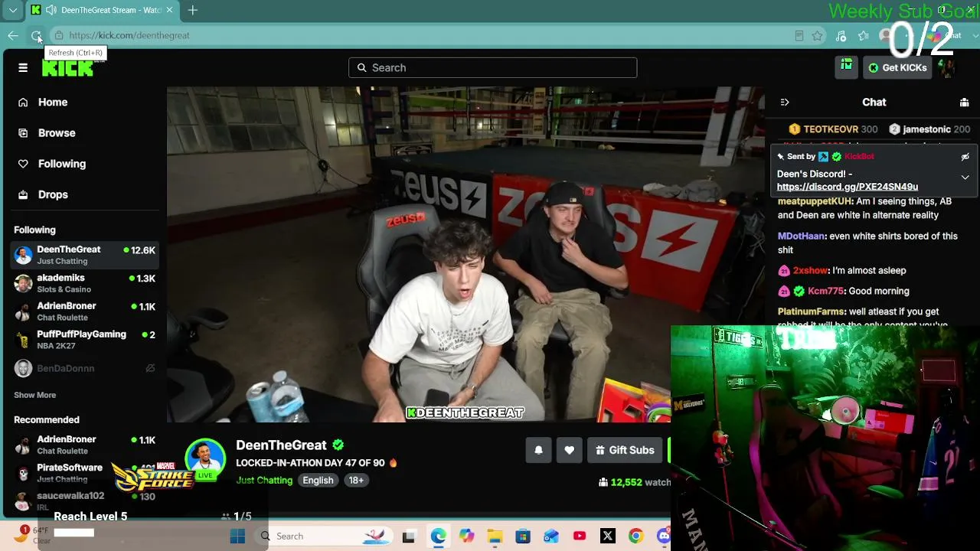980x551 pixels.
Task: Click the Kick search field
Action: point(492,68)
